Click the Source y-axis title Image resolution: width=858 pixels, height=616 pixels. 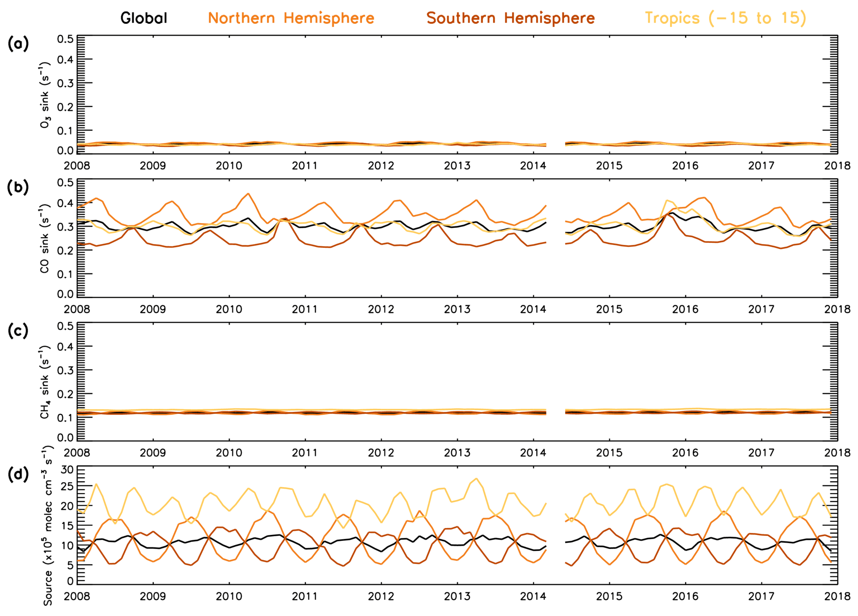pos(48,526)
